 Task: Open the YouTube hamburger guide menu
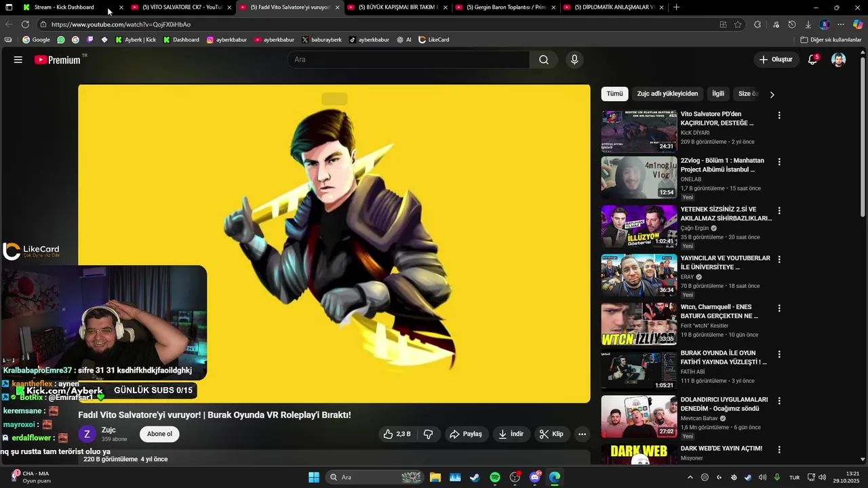click(x=18, y=60)
